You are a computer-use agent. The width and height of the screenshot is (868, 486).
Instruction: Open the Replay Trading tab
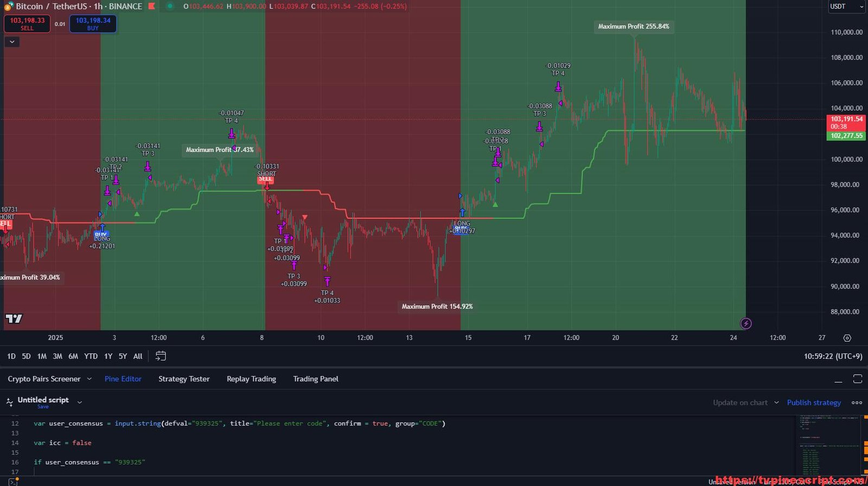click(251, 379)
